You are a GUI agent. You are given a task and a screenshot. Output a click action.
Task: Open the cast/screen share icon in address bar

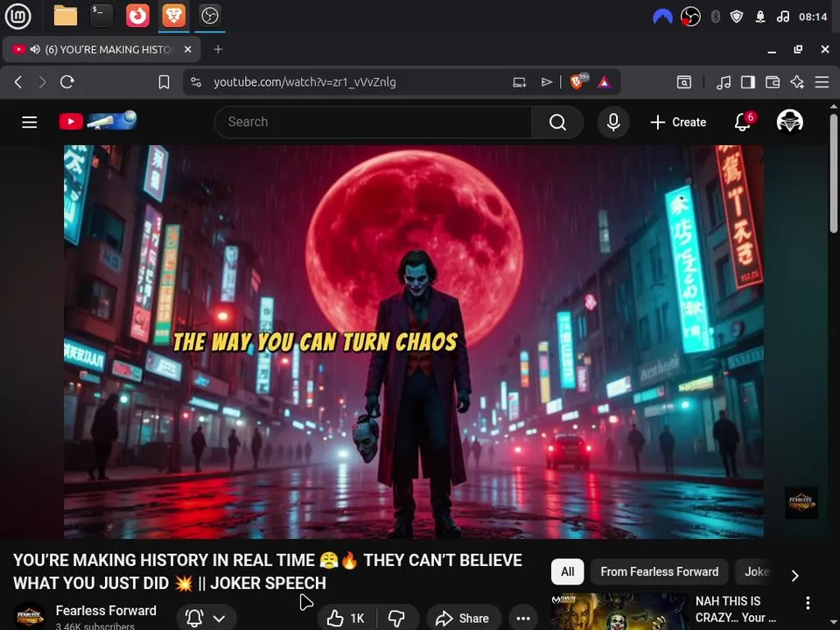(x=519, y=82)
